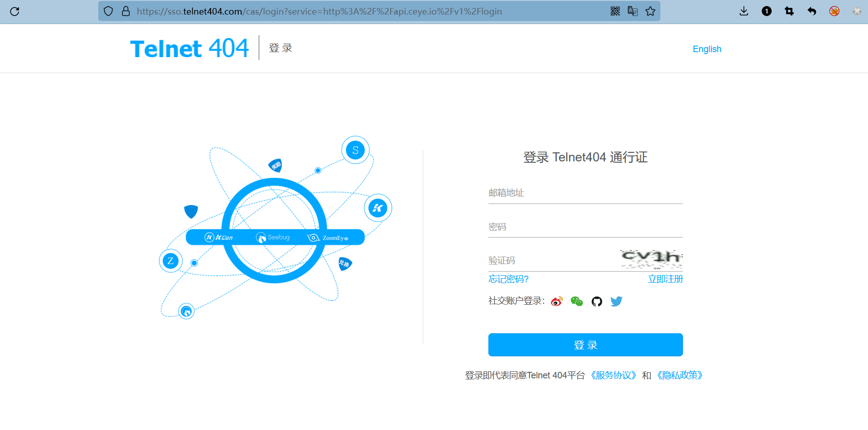
Task: Reload the page with the refresh icon
Action: 15,12
